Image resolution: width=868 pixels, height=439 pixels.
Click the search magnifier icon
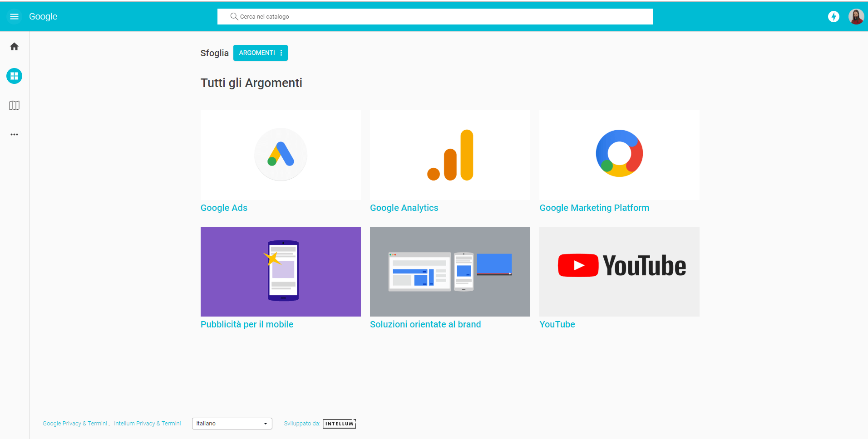point(234,17)
